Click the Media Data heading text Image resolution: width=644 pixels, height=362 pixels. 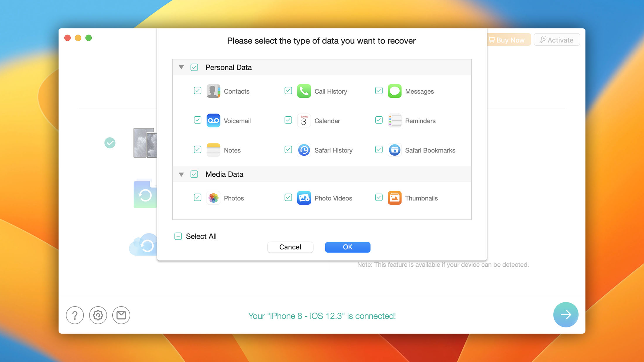224,174
